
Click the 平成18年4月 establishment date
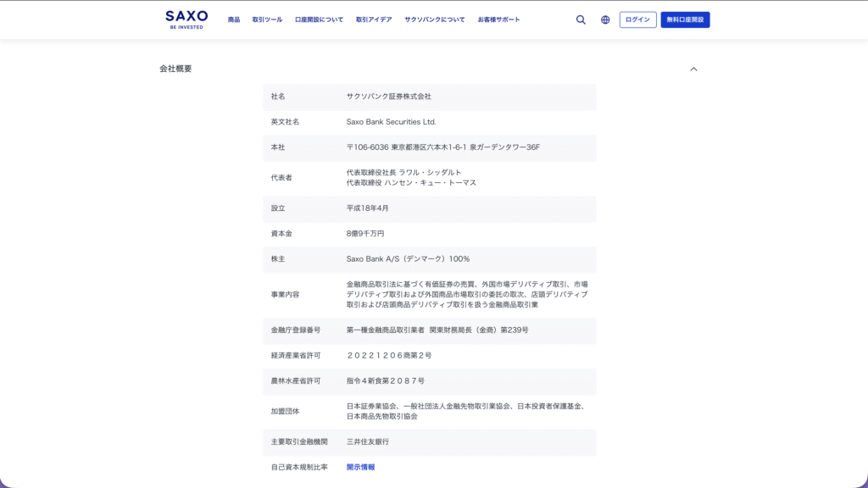(x=368, y=208)
